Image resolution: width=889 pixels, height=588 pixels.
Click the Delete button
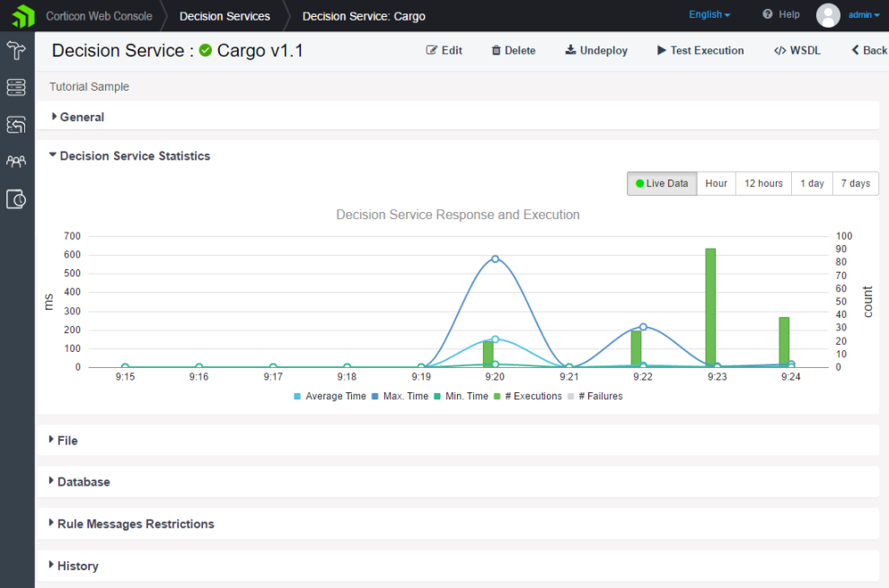(x=513, y=50)
